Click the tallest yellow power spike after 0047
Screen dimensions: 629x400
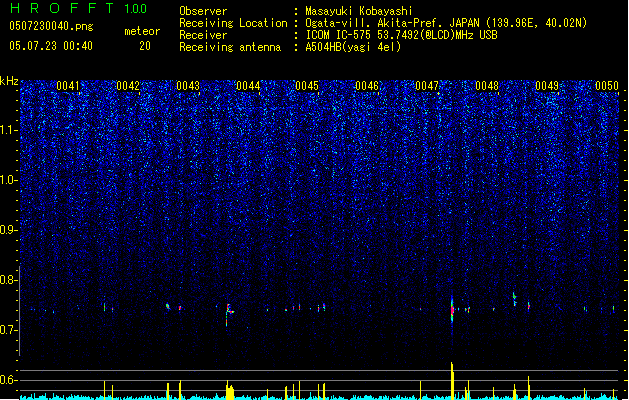pyautogui.click(x=452, y=381)
